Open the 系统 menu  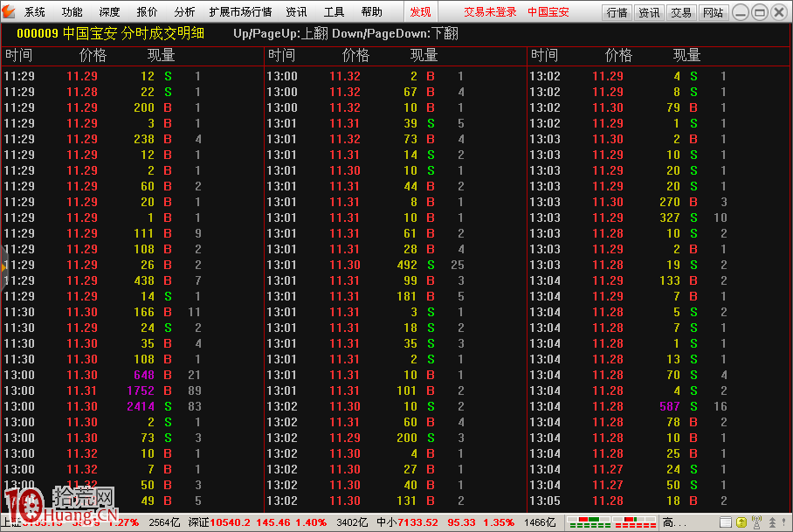[34, 12]
